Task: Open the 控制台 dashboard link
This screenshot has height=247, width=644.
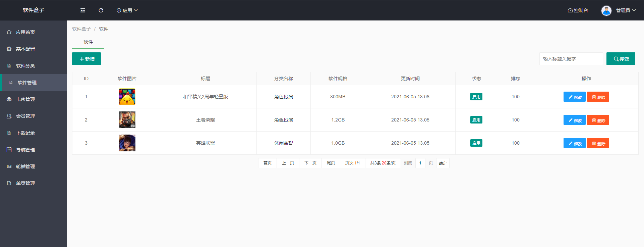Action: [x=578, y=10]
